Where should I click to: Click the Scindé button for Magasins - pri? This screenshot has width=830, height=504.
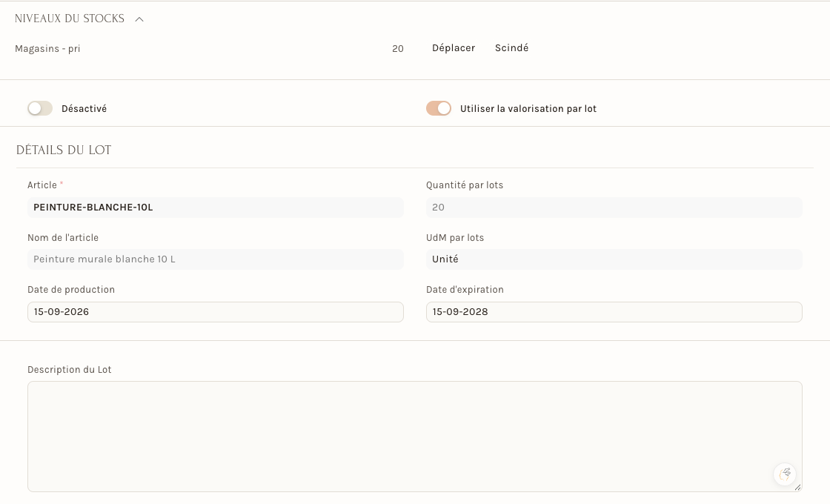pyautogui.click(x=511, y=47)
